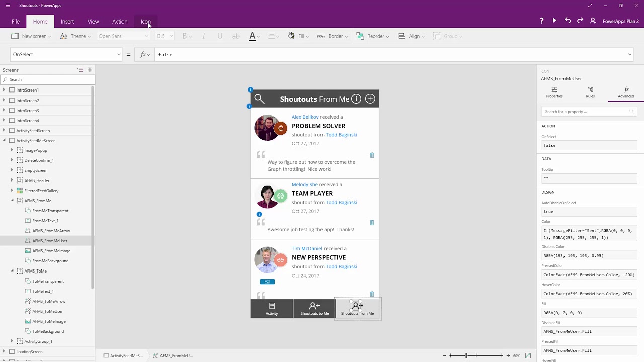Select Shoutouts to Me in app footer
The image size is (644, 362).
click(x=314, y=308)
